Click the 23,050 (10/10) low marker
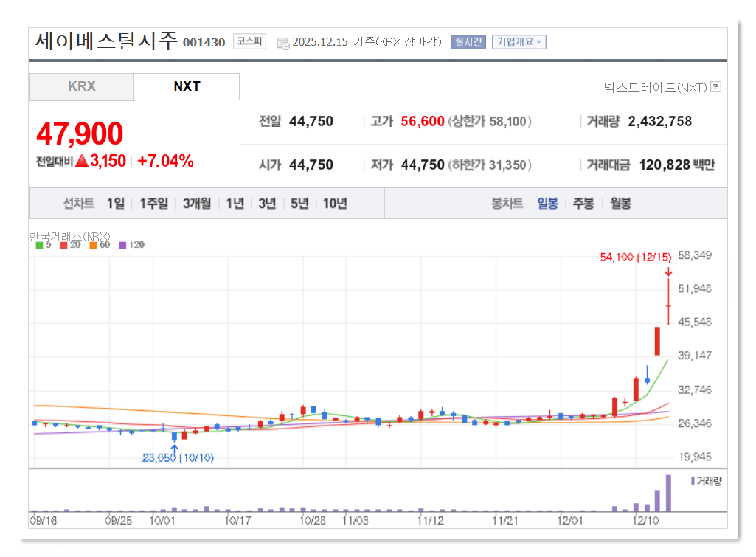The width and height of the screenshot is (756, 557). tap(178, 457)
